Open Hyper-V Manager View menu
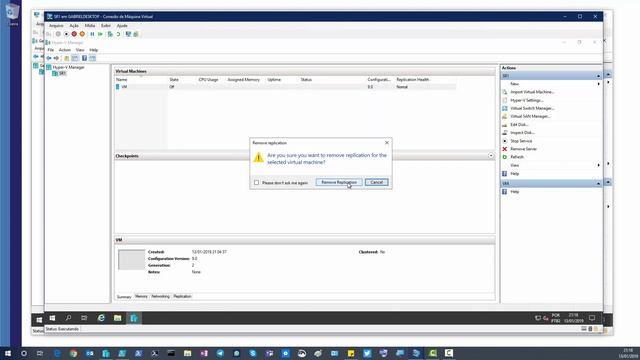 pos(80,50)
